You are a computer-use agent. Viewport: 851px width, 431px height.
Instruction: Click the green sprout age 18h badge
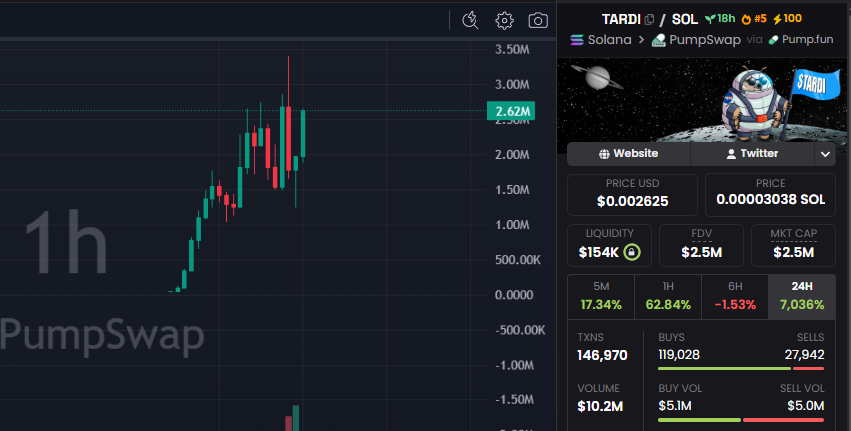pyautogui.click(x=720, y=19)
